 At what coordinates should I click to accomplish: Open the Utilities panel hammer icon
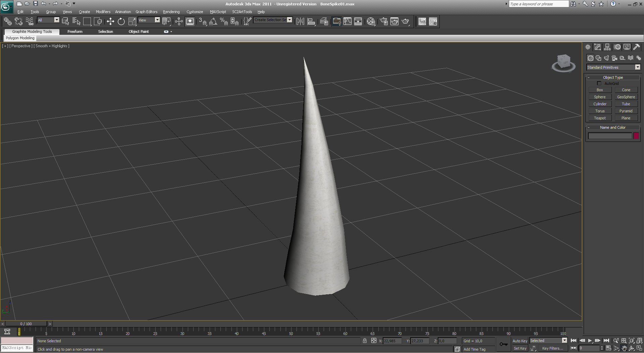636,47
